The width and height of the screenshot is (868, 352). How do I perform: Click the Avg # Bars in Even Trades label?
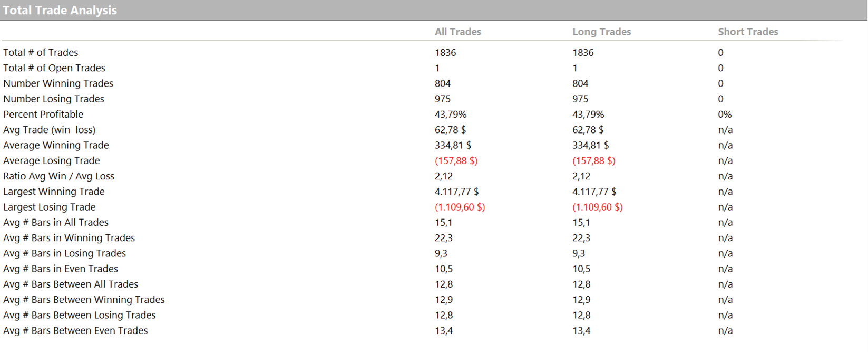[61, 269]
